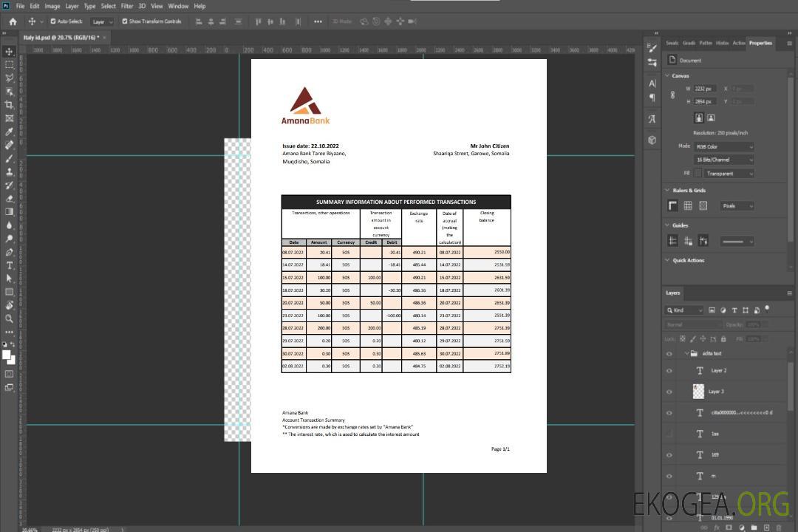798x532 pixels.
Task: Select the Horizontal Type tool
Action: [10, 265]
